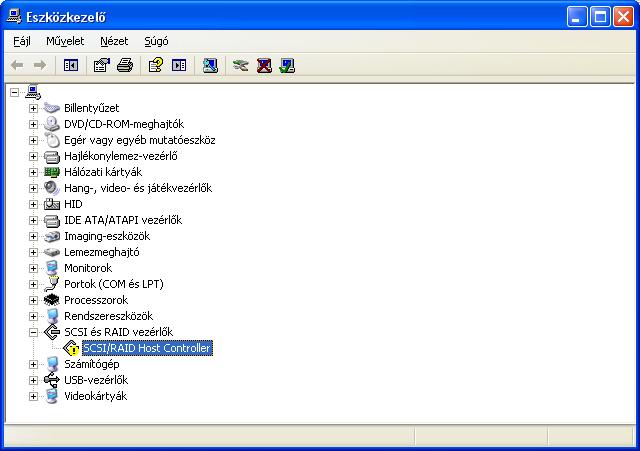Expand the Billentyűzet node
The image size is (640, 451).
[33, 108]
